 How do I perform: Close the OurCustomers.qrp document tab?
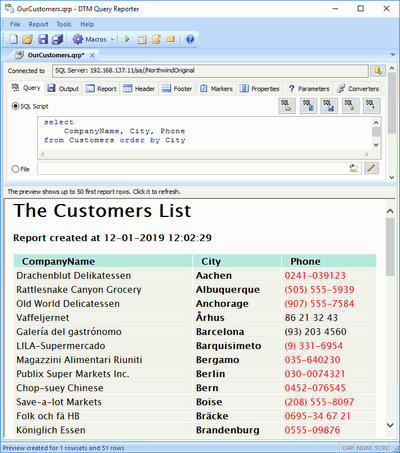tap(92, 55)
